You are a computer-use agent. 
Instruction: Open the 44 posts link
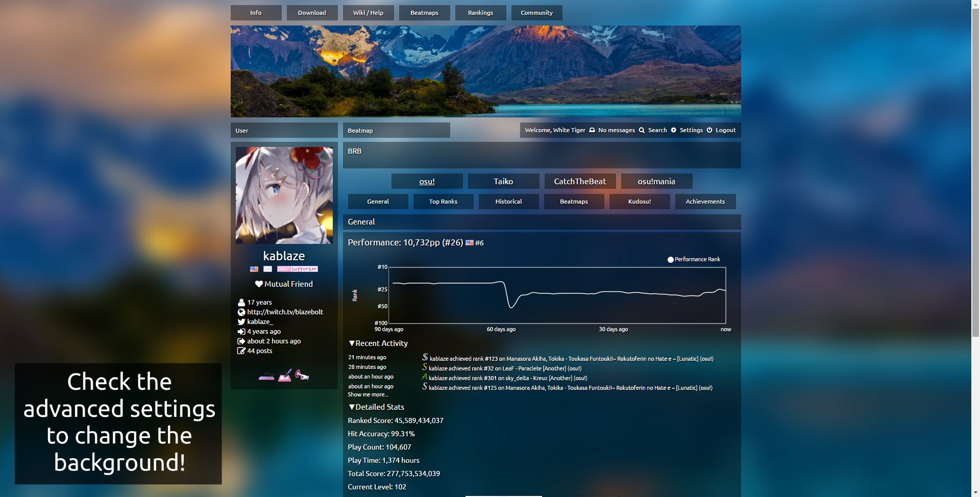click(x=260, y=351)
